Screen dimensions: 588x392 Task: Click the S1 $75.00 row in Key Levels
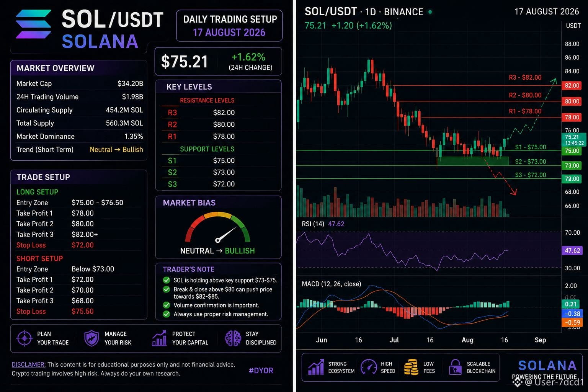click(218, 160)
